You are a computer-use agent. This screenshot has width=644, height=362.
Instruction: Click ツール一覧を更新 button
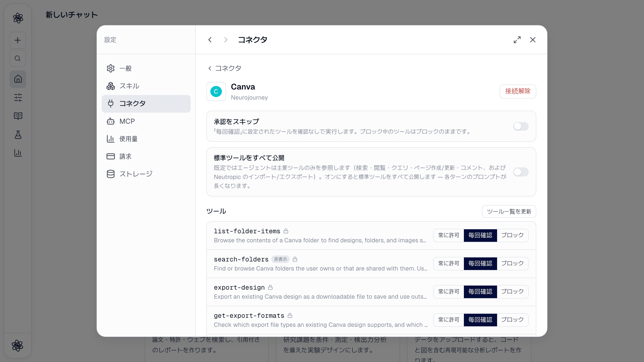[509, 211]
